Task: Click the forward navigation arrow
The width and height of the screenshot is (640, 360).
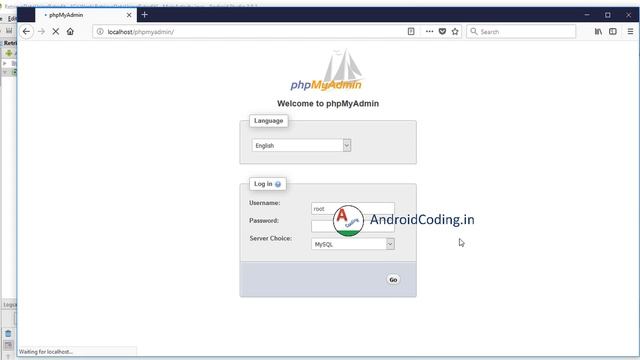Action: point(41,31)
